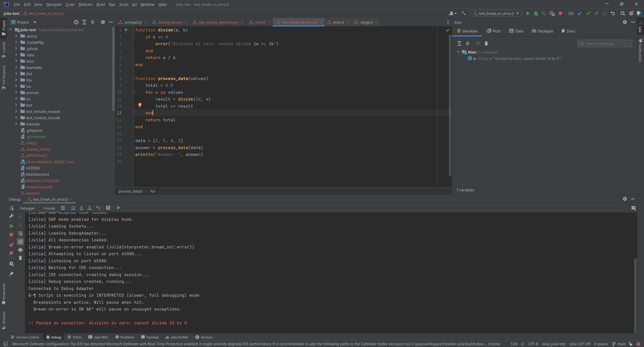Click Select Opened File target icon
Screen dimensions: 644x347
pyautogui.click(x=76, y=22)
